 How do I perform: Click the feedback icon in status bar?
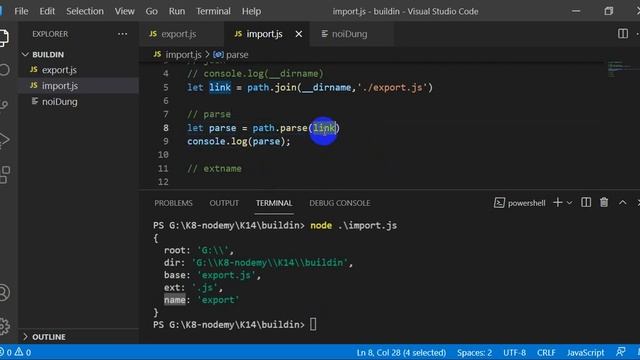pyautogui.click(x=620, y=352)
